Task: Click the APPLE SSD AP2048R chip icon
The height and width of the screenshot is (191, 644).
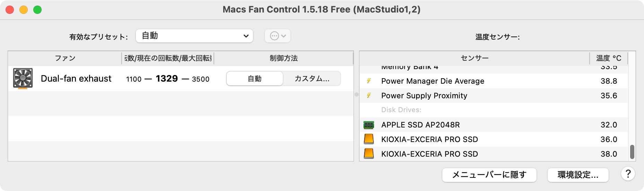Action: click(x=369, y=125)
